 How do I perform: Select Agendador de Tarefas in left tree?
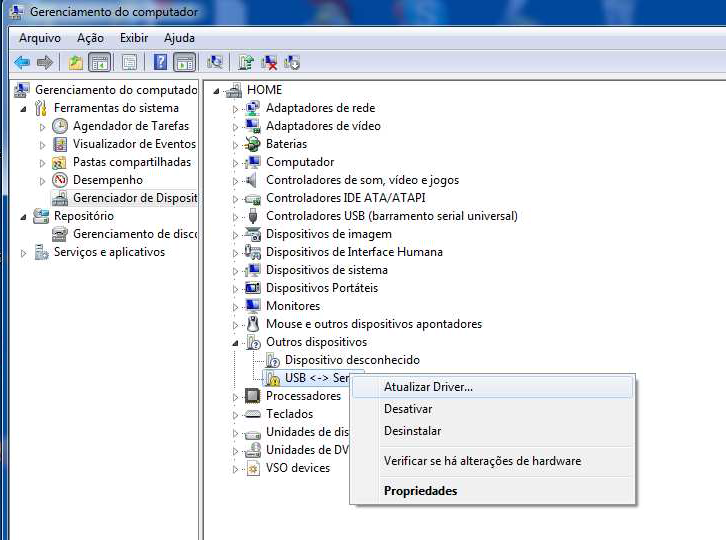(x=130, y=126)
